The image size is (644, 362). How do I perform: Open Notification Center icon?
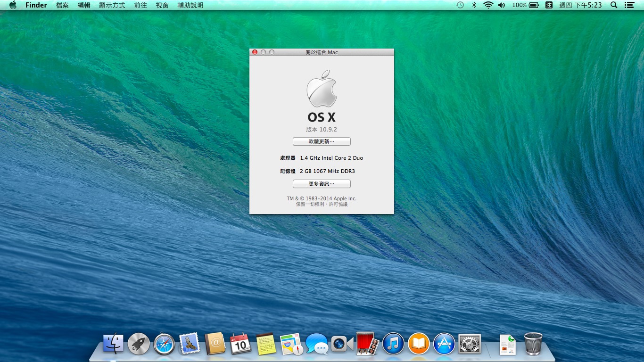point(629,5)
